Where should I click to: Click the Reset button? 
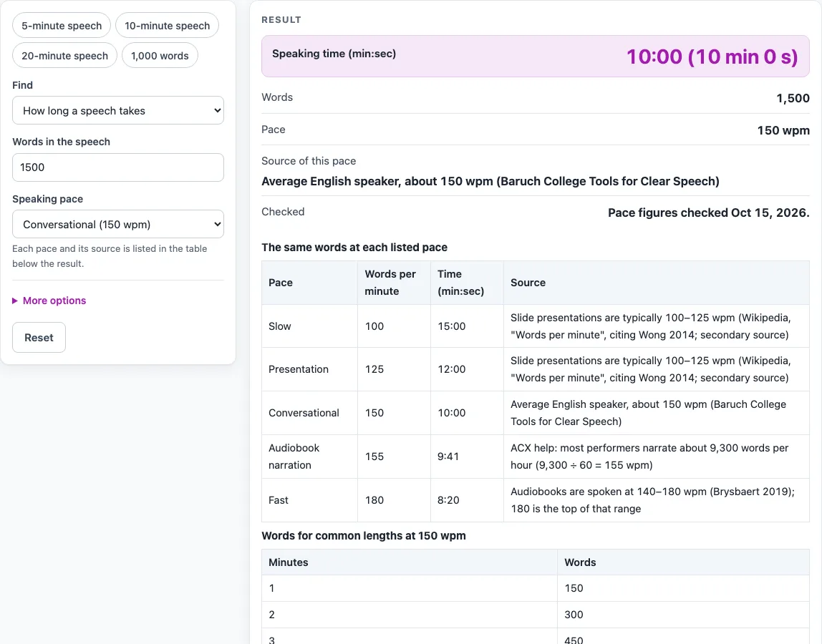pyautogui.click(x=39, y=338)
